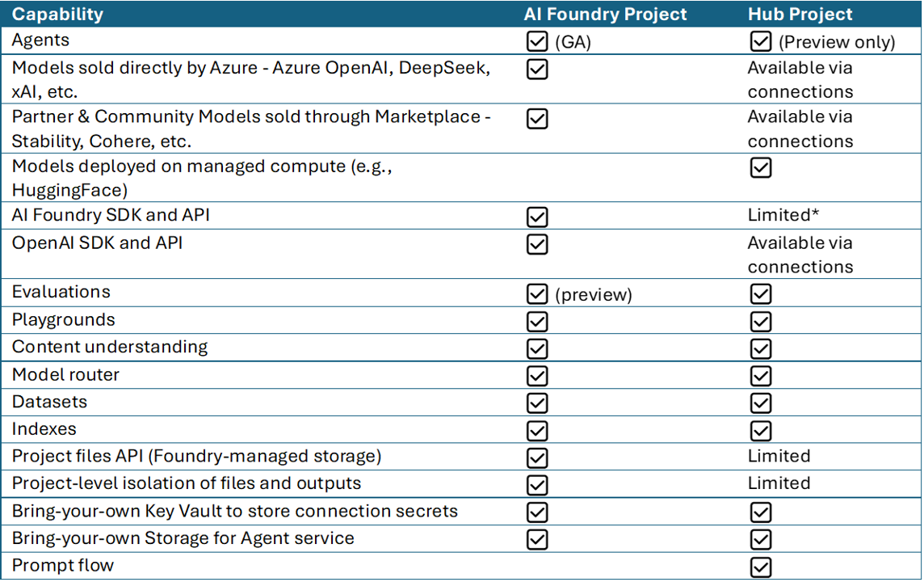The image size is (924, 582).
Task: Toggle Hub Project checkbox for Bring-your-own Storage
Action: pyautogui.click(x=761, y=539)
